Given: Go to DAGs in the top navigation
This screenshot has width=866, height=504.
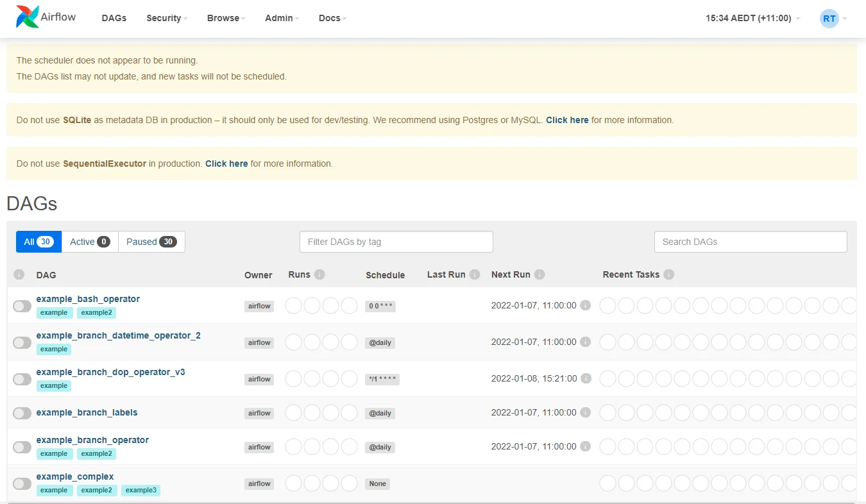Looking at the screenshot, I should tap(114, 18).
